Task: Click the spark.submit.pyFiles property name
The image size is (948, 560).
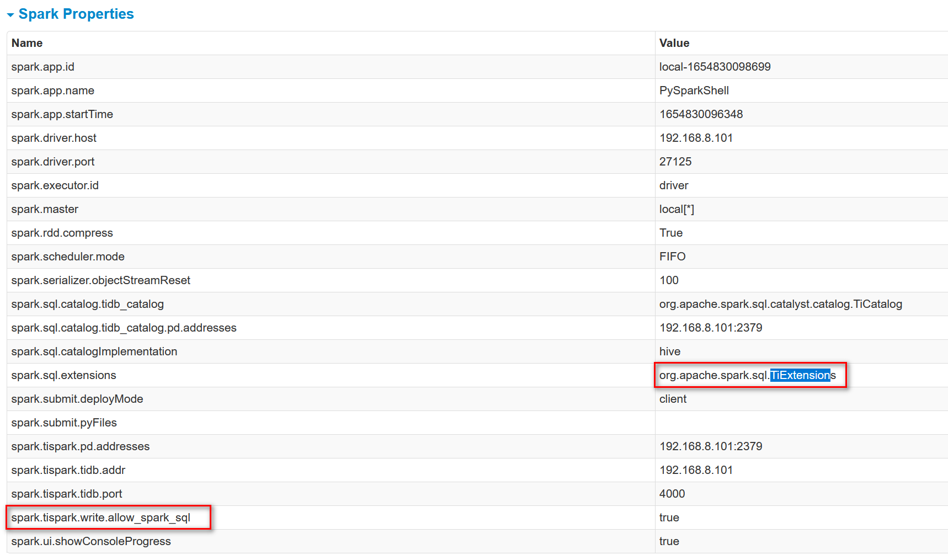Action: pos(64,423)
